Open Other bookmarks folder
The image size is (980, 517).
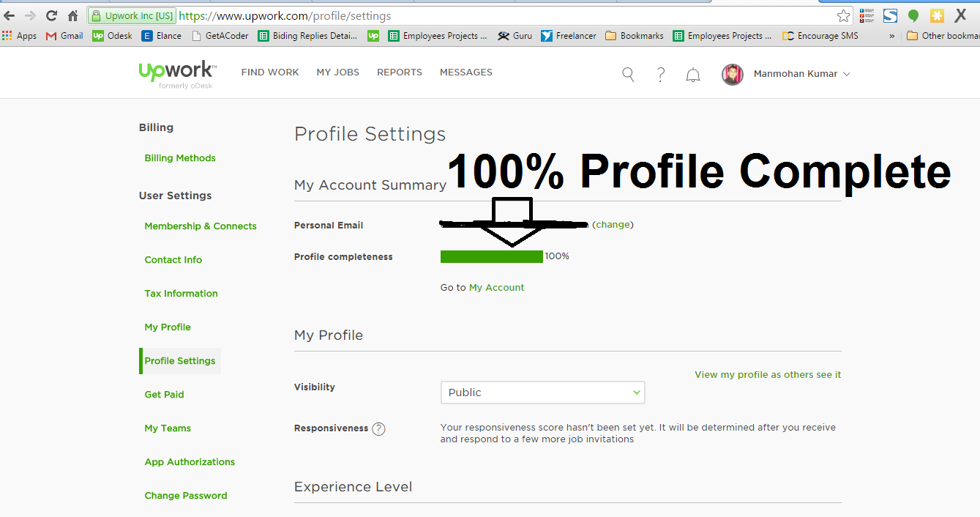tap(943, 36)
